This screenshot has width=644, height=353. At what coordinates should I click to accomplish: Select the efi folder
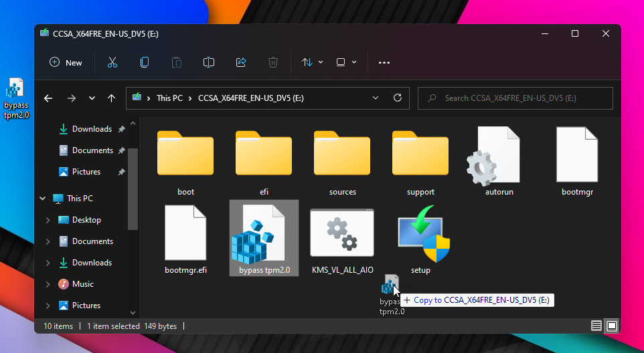[264, 162]
